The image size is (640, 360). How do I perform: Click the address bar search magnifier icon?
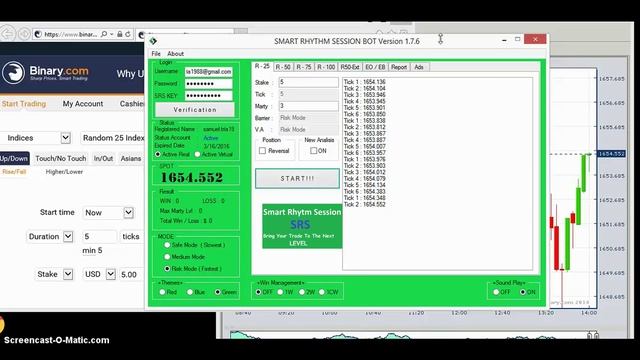coord(104,34)
